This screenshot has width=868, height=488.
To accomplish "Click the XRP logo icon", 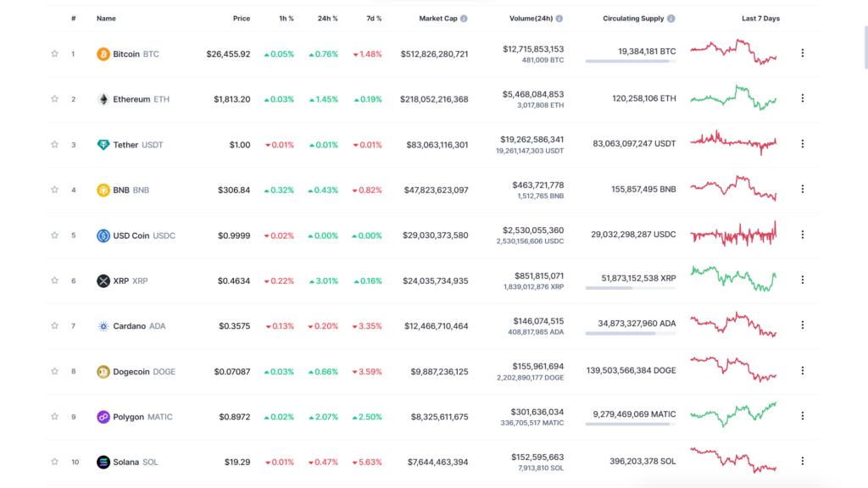I will [x=103, y=280].
